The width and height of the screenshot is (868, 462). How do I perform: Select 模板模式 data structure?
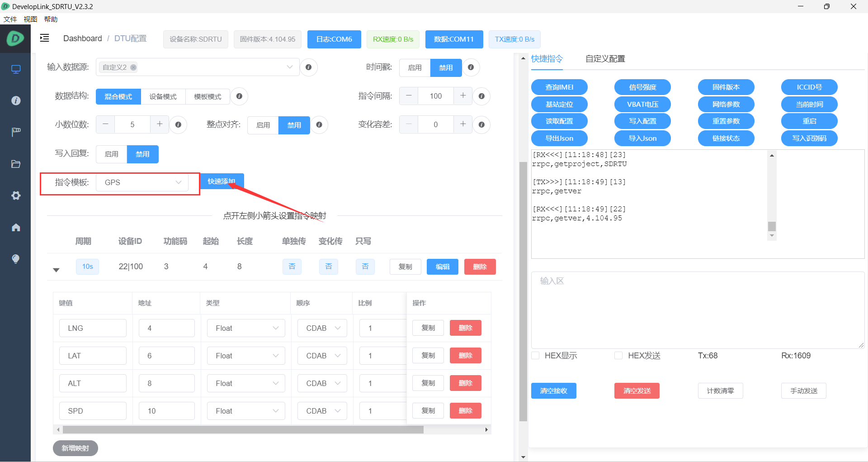(208, 96)
